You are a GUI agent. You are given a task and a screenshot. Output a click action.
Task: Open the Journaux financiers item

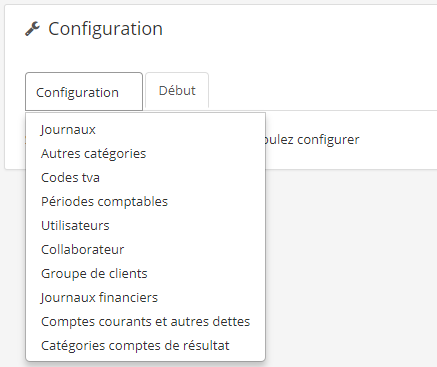pos(145,297)
